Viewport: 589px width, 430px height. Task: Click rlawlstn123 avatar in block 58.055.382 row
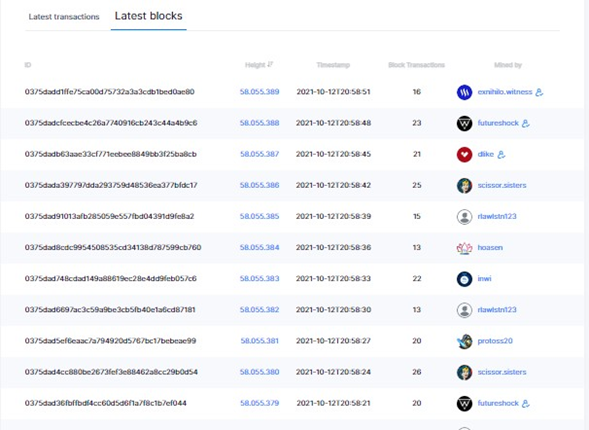(464, 310)
